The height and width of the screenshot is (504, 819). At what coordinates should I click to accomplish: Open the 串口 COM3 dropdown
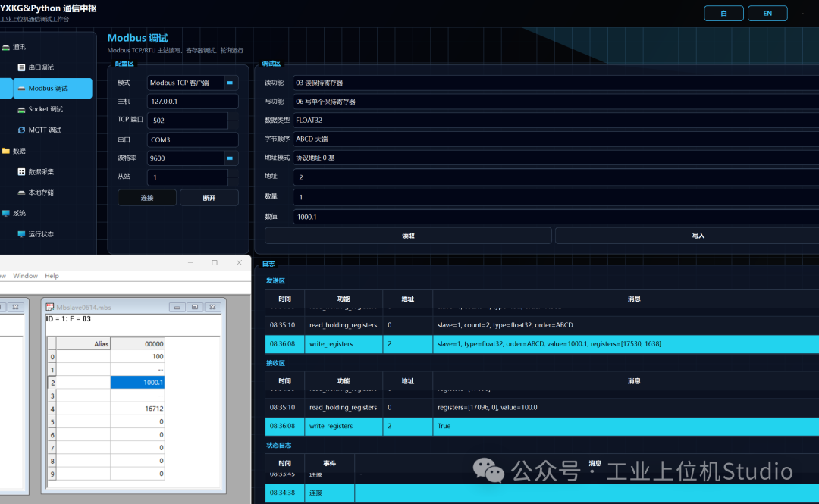tap(193, 139)
